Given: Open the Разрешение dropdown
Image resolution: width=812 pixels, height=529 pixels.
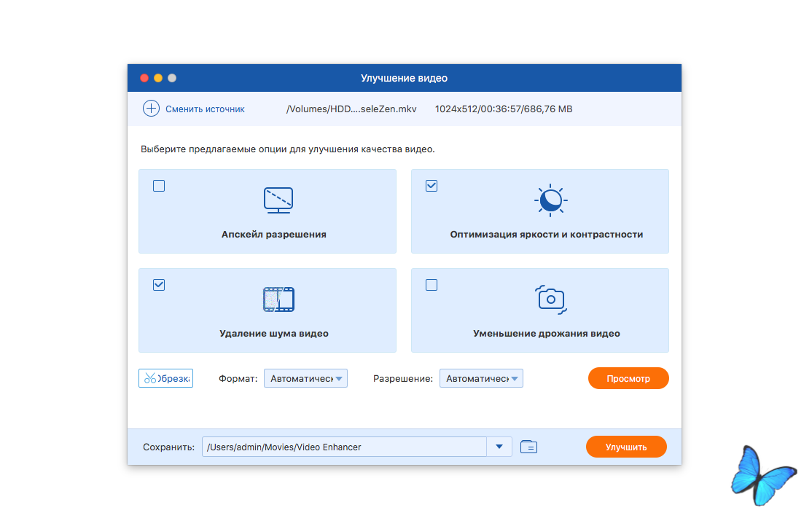Looking at the screenshot, I should [481, 378].
